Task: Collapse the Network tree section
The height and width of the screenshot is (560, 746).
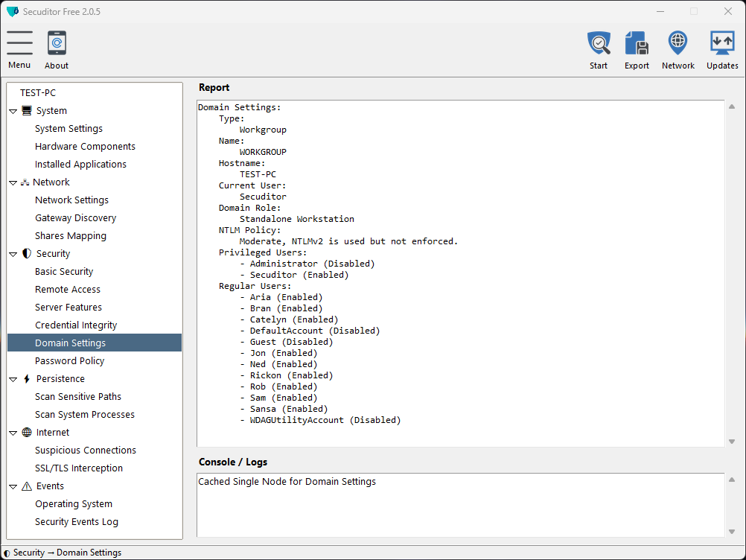Action: (x=13, y=182)
